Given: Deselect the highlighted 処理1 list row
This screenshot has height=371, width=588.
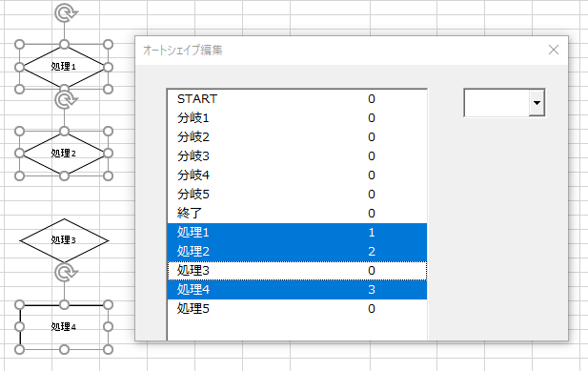Looking at the screenshot, I should (297, 233).
